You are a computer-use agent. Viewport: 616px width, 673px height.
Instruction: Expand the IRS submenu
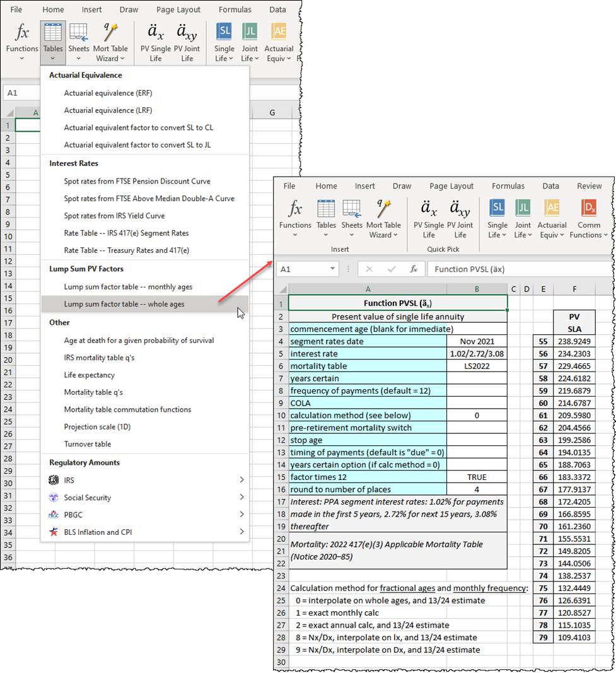pos(146,480)
